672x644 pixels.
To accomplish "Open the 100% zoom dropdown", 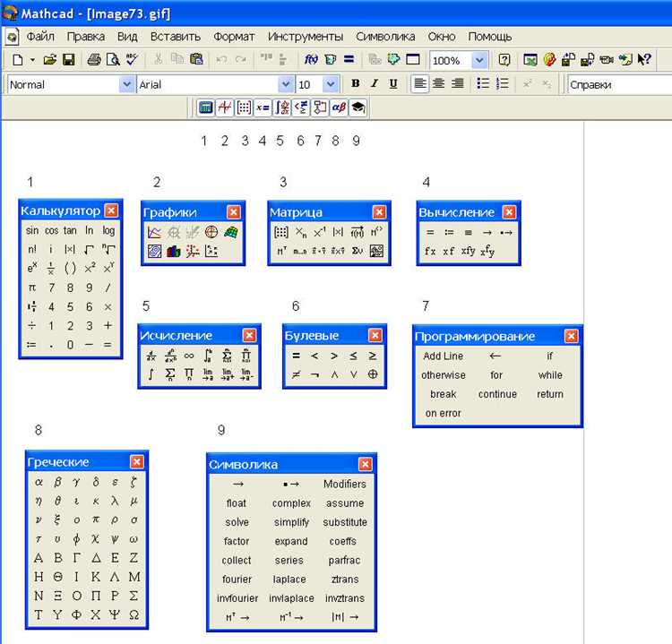I will 479,60.
